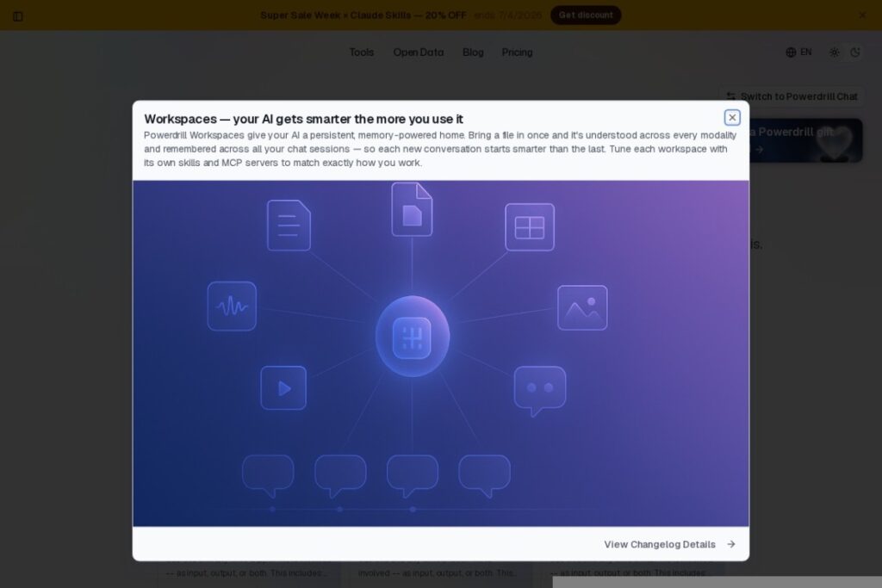This screenshot has width=882, height=588.
Task: Click the globe icon next to EN
Action: coord(791,53)
